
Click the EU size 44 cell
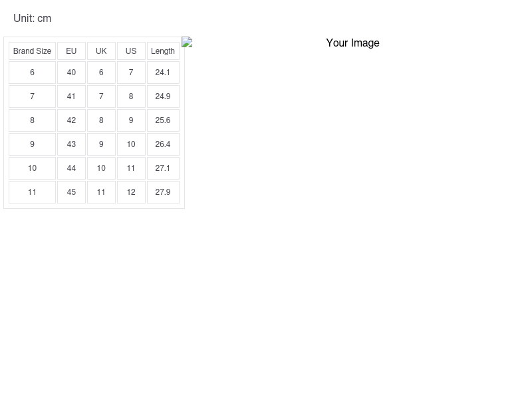[71, 168]
